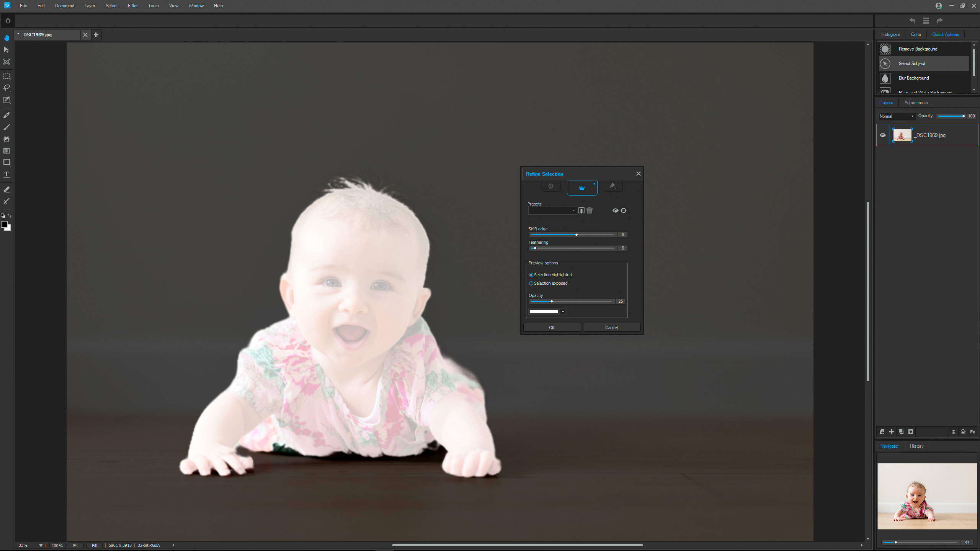980x551 pixels.
Task: Select the Crop tool
Action: (x=7, y=62)
